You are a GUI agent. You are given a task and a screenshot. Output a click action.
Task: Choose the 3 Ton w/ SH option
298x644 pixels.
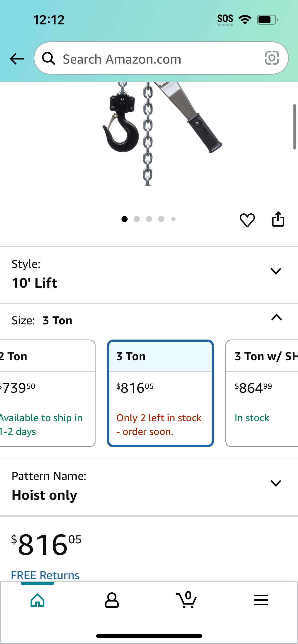(262, 393)
